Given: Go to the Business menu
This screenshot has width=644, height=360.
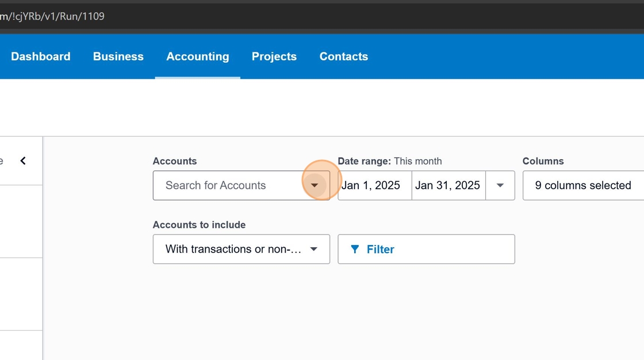Looking at the screenshot, I should pyautogui.click(x=118, y=56).
